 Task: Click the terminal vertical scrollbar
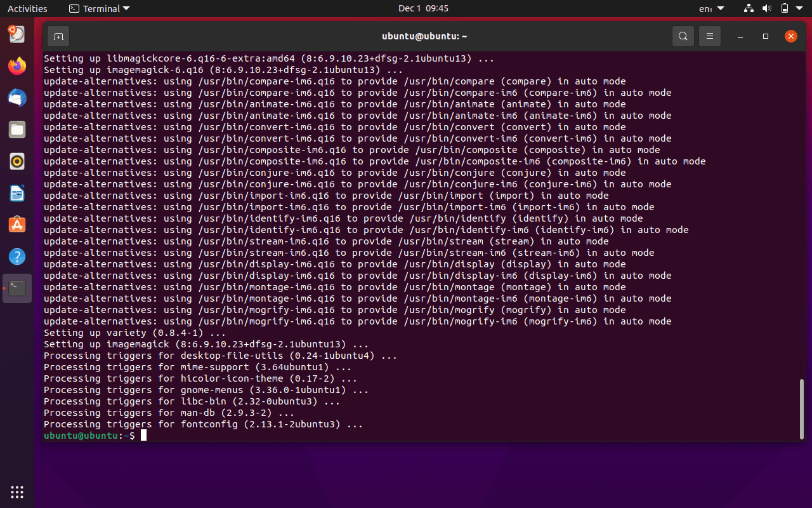coord(802,408)
